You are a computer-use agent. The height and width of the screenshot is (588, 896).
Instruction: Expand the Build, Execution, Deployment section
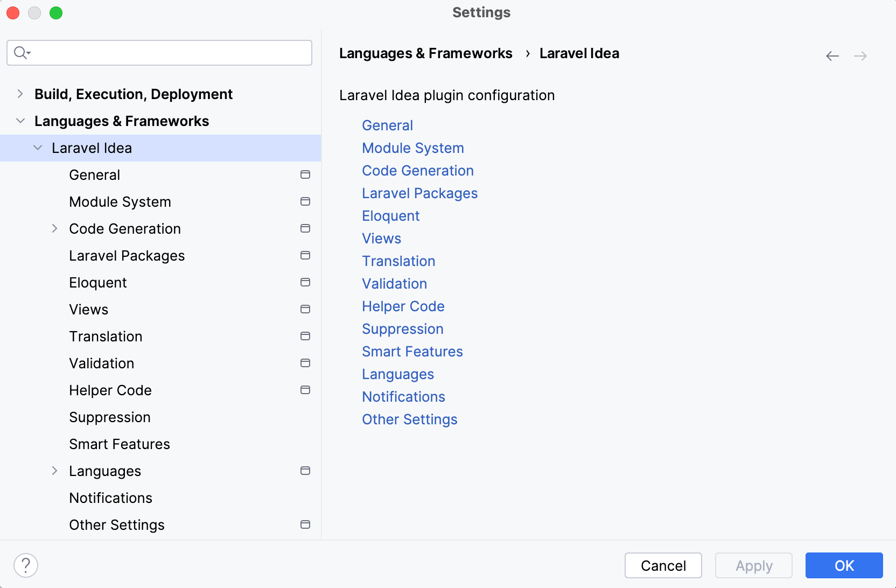[20, 94]
